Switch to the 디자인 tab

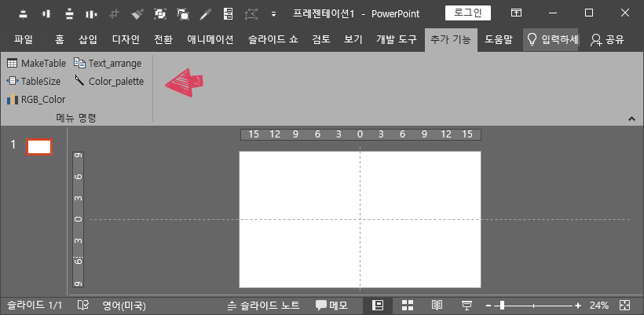(x=126, y=39)
